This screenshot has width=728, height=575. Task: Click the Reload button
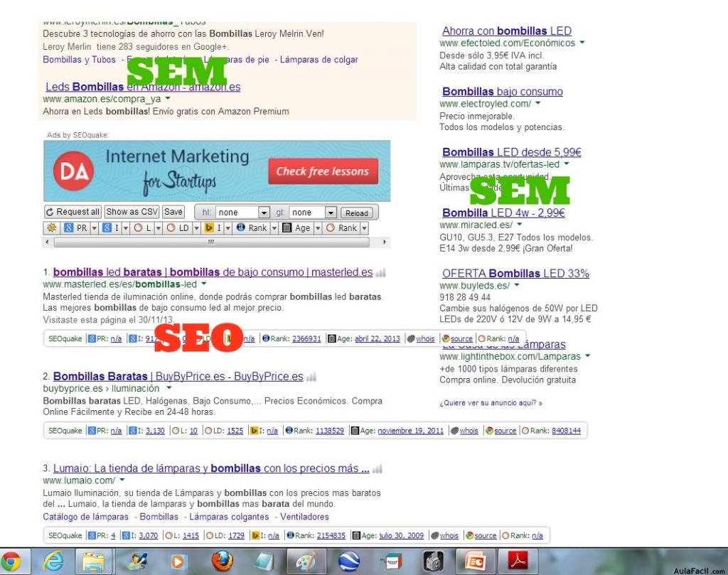click(x=357, y=213)
